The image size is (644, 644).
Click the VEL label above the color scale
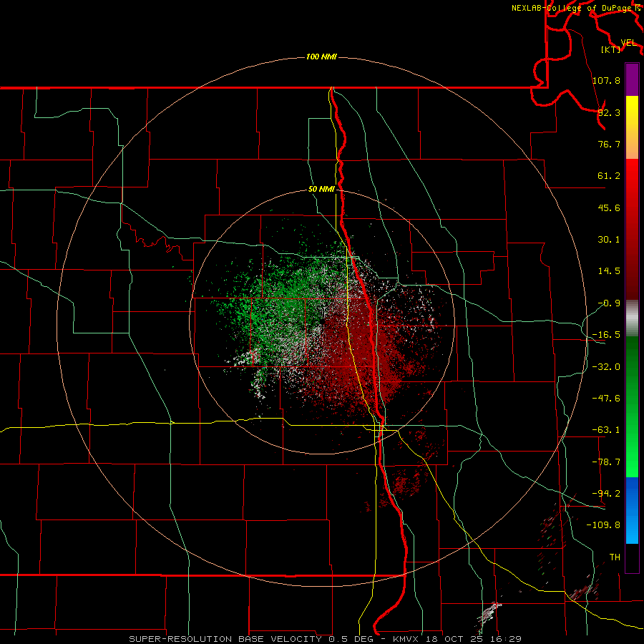click(x=629, y=43)
